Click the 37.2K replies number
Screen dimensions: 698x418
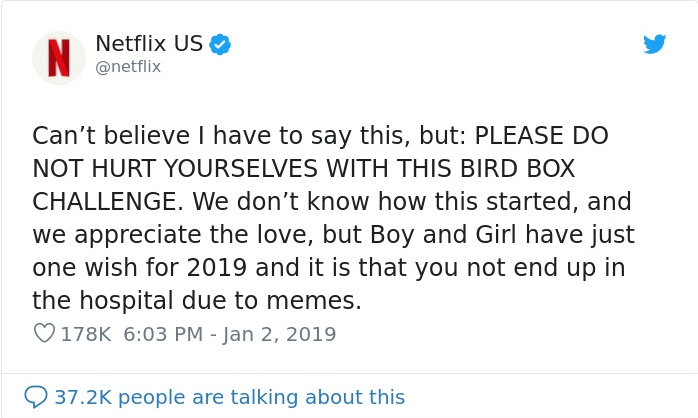click(x=83, y=397)
